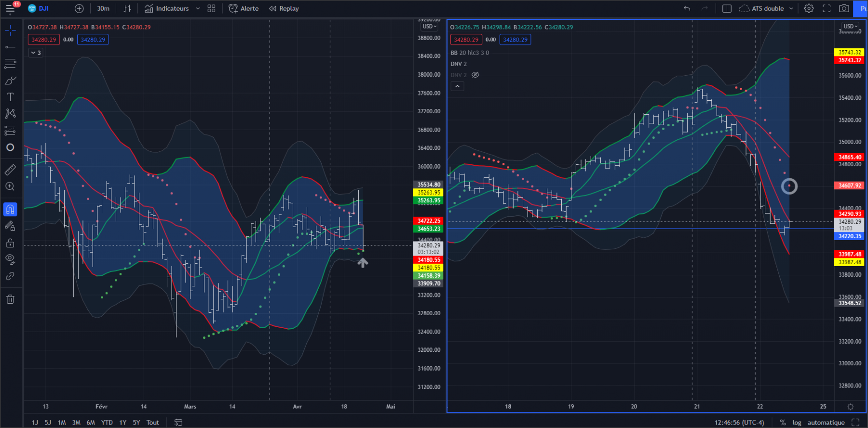Collapse indicator legend on right chart
The image size is (868, 428).
point(457,86)
